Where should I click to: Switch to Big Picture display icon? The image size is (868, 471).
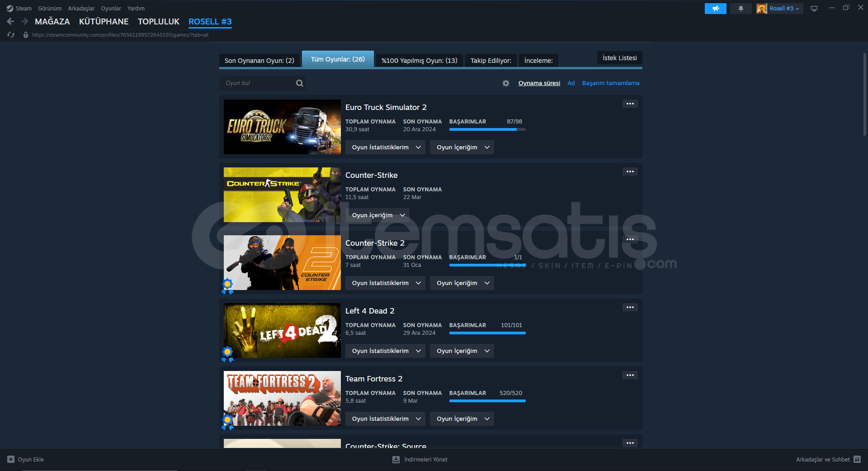tap(814, 9)
